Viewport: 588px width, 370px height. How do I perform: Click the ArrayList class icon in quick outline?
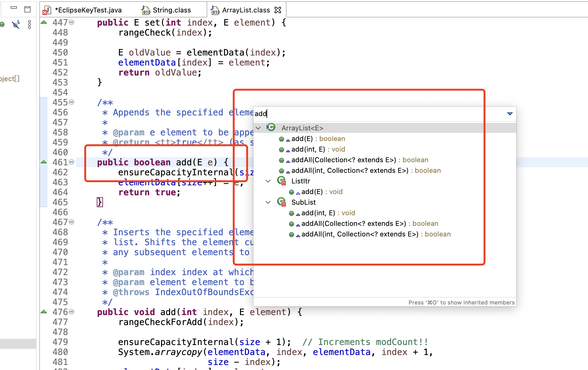click(271, 128)
